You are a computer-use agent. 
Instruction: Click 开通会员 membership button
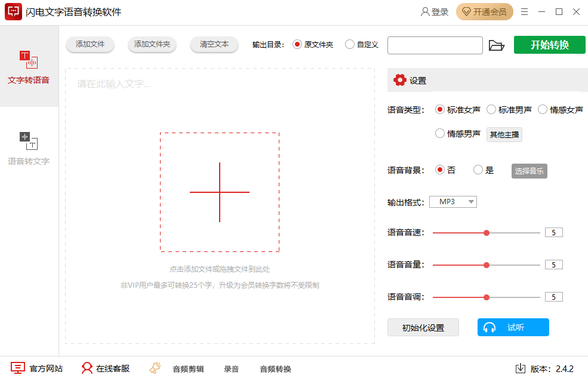[484, 11]
